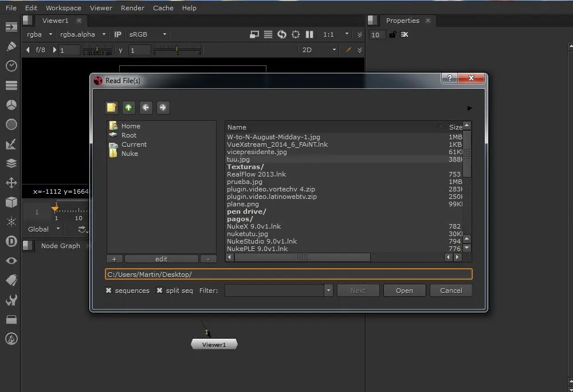Click the Open button
Viewport: 573px width, 392px height.
pyautogui.click(x=404, y=291)
